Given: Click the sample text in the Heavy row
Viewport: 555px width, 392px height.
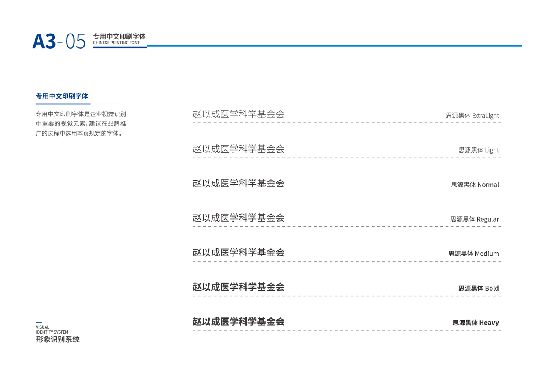Looking at the screenshot, I should (x=238, y=322).
